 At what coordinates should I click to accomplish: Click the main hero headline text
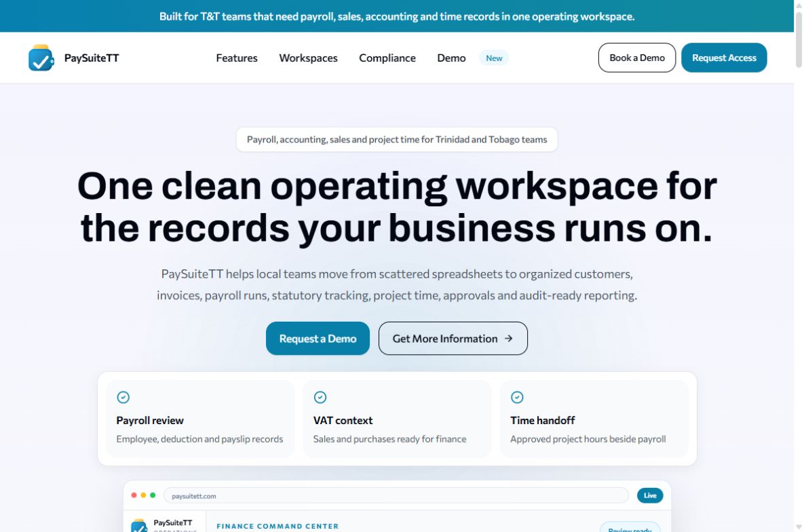pos(397,207)
